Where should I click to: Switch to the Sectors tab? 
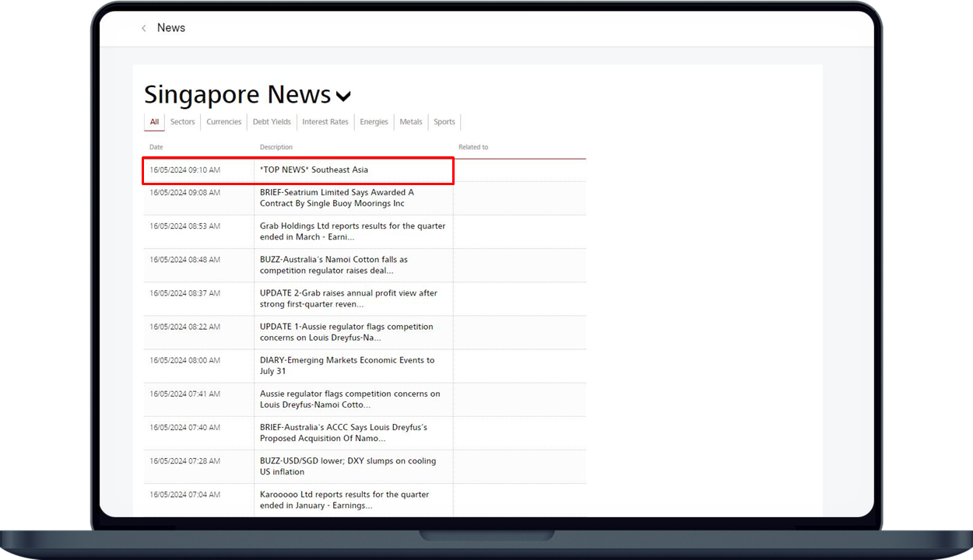coord(183,122)
